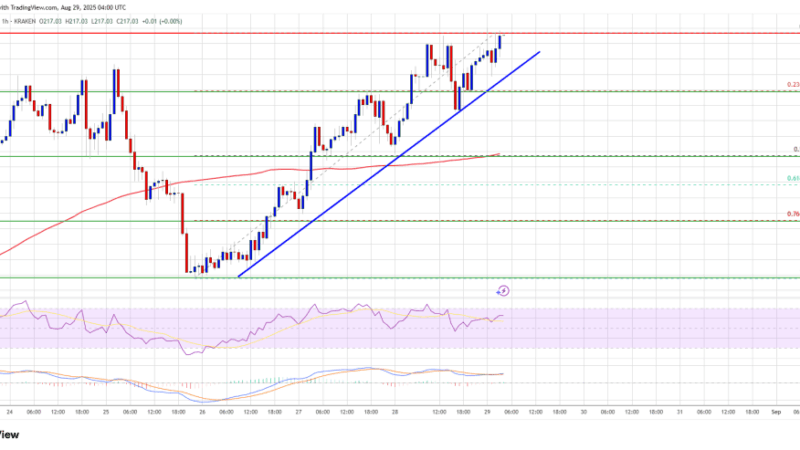
Task: Click the close price C217.03
Action: (128, 21)
